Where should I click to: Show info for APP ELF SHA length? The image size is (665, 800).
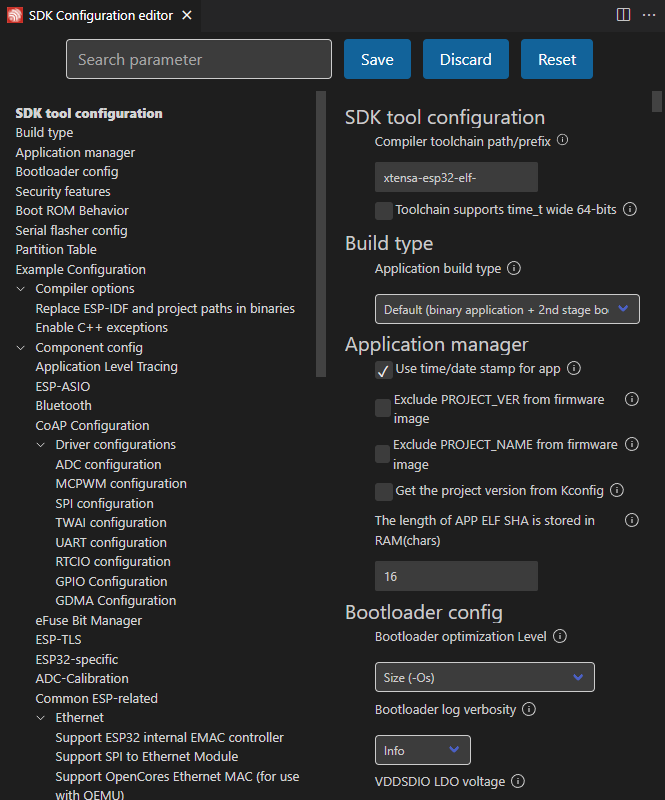(632, 520)
